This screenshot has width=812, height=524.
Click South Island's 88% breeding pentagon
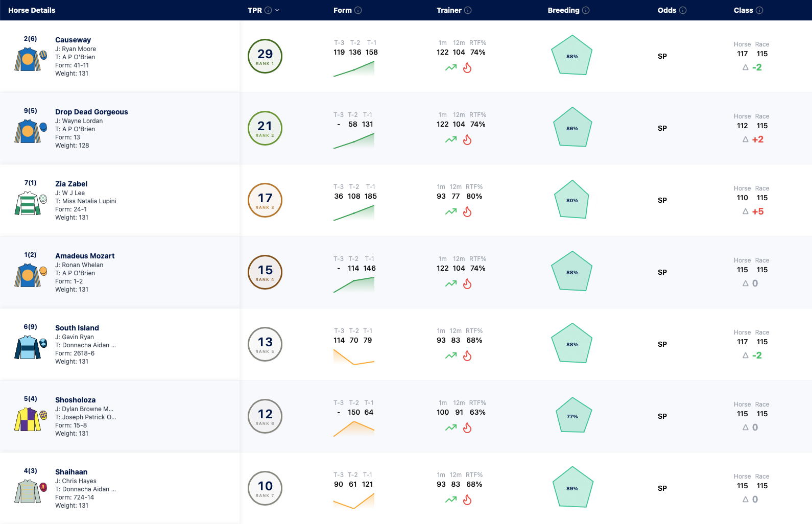572,344
